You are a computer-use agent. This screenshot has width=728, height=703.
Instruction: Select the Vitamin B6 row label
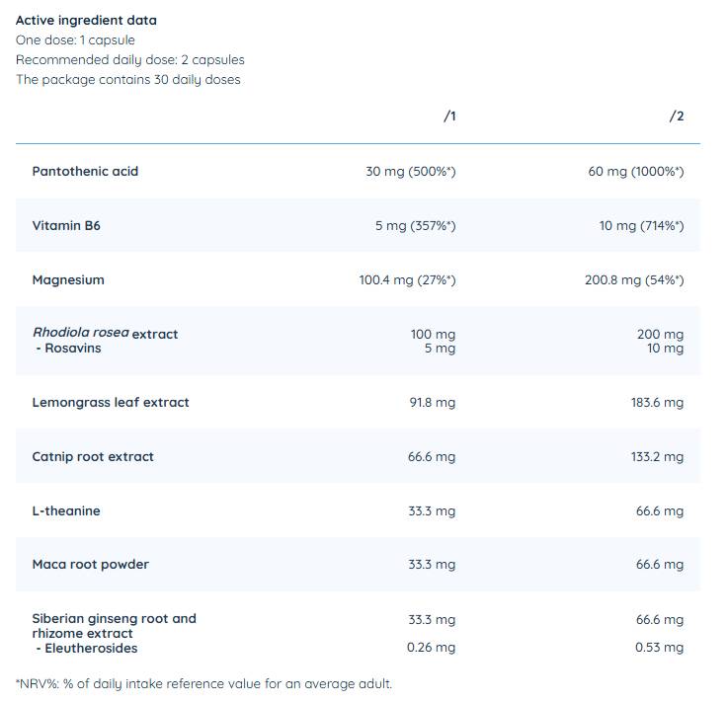(x=66, y=226)
